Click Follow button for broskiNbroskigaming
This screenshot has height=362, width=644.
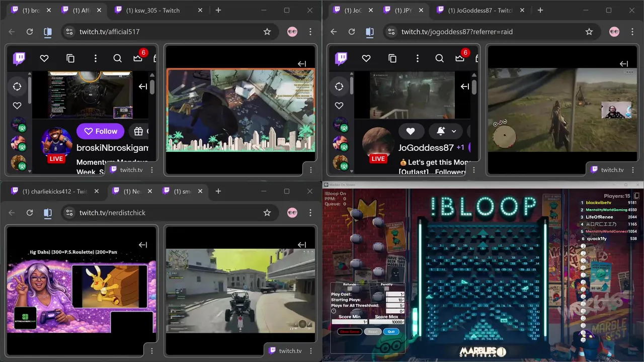101,131
